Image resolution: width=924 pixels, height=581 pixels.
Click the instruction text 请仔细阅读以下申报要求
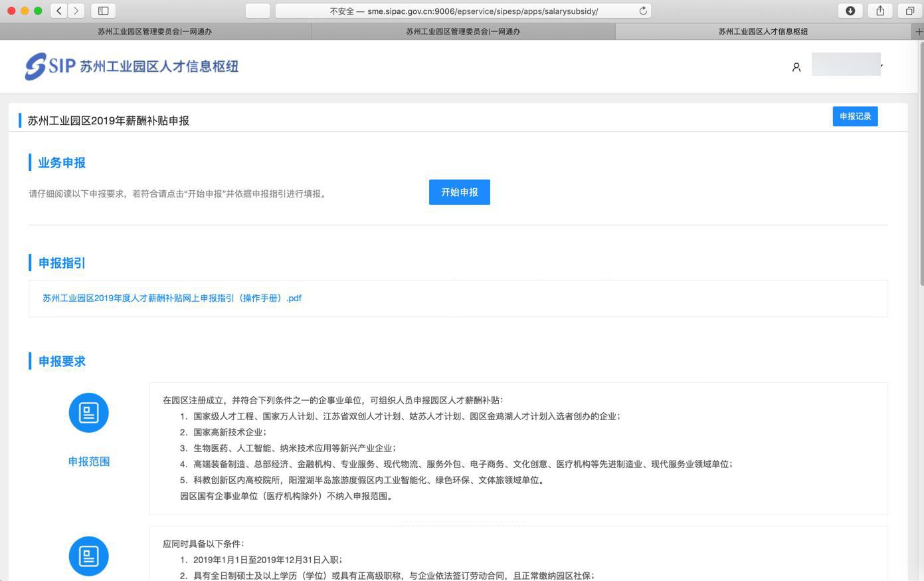[179, 194]
